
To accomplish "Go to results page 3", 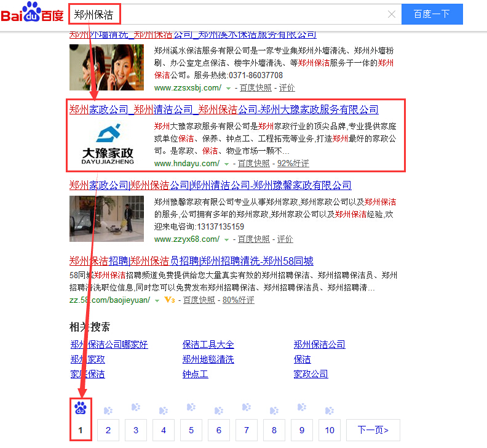I will pyautogui.click(x=136, y=430).
